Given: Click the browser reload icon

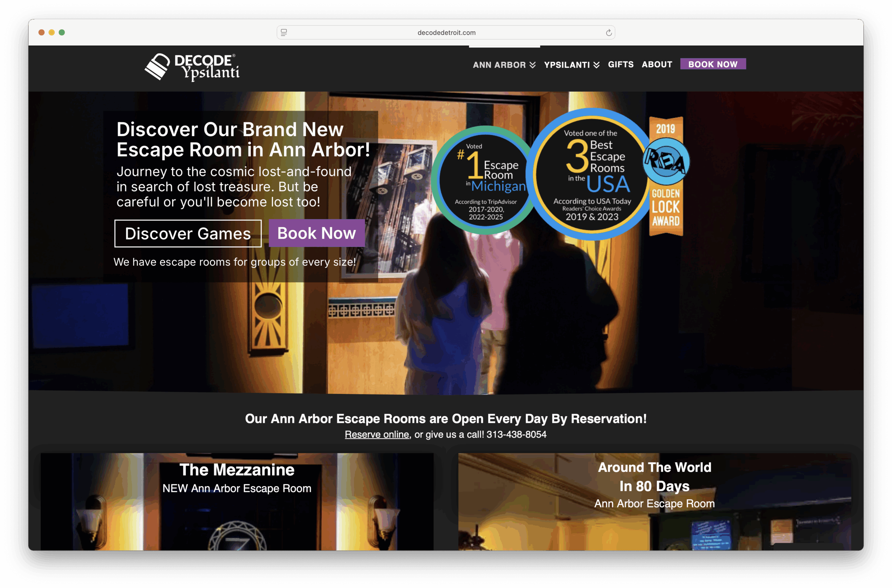Looking at the screenshot, I should [608, 33].
